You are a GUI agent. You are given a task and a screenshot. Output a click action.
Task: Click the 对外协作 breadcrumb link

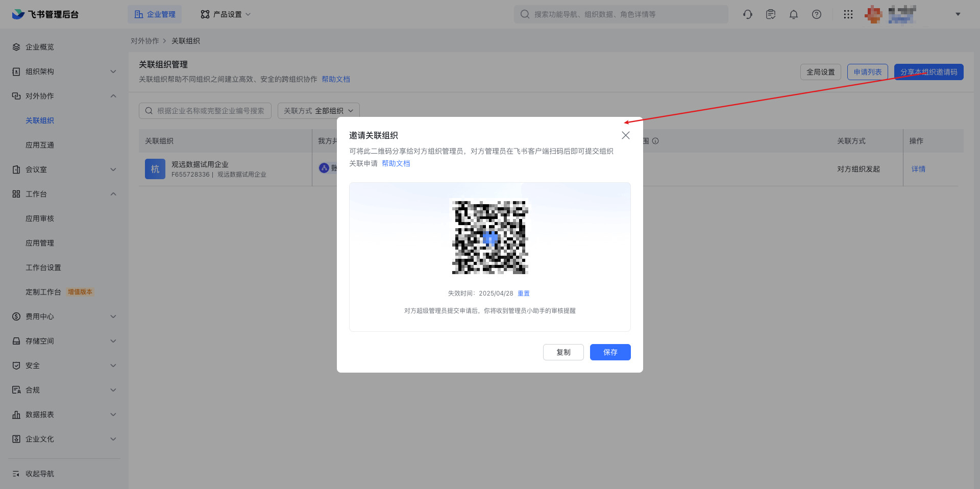[145, 41]
